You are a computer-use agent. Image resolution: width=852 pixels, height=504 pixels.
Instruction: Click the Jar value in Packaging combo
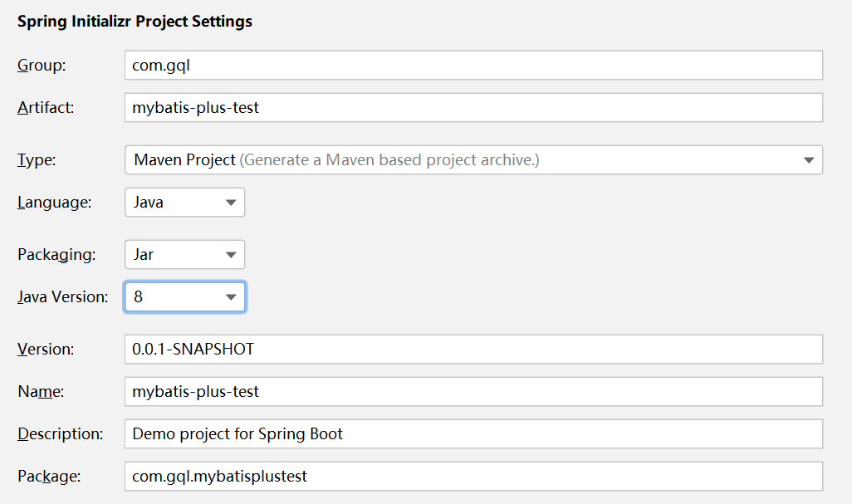pos(144,254)
